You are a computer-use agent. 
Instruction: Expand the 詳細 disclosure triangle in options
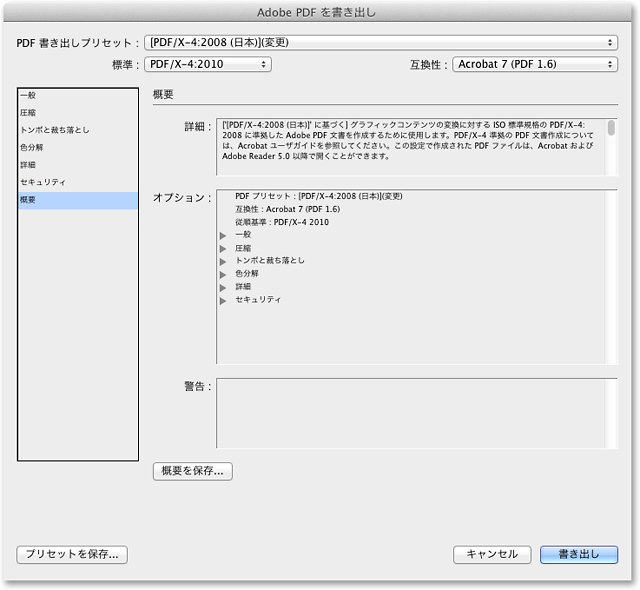point(223,288)
